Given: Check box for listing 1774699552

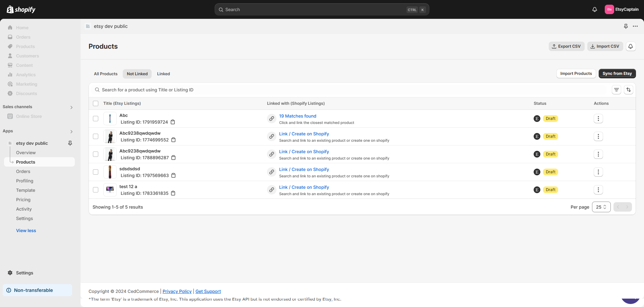Looking at the screenshot, I should click(96, 136).
